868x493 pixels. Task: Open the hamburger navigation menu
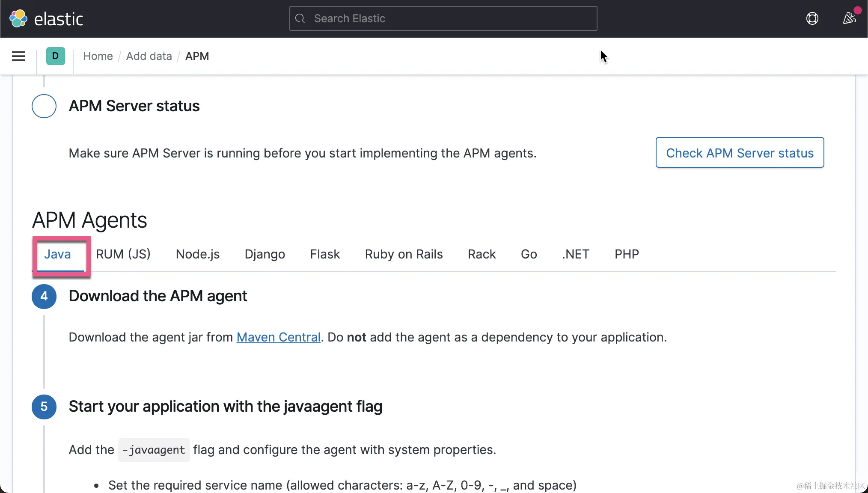coord(18,56)
